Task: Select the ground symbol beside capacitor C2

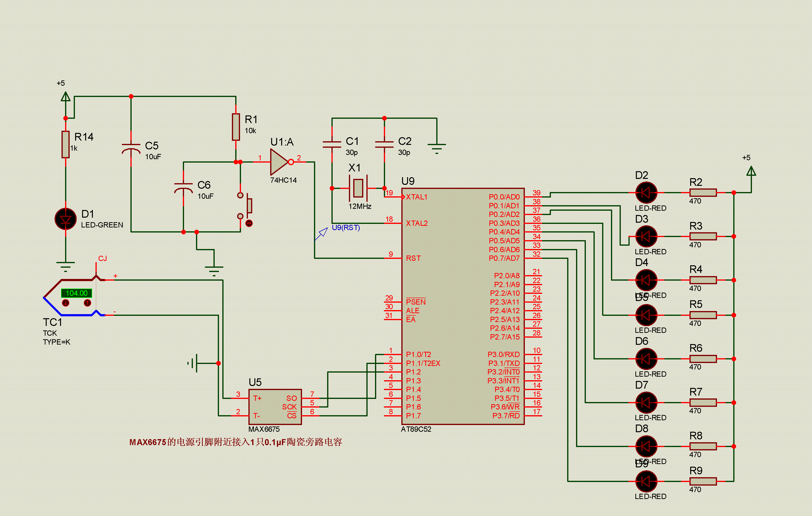Action: click(437, 148)
